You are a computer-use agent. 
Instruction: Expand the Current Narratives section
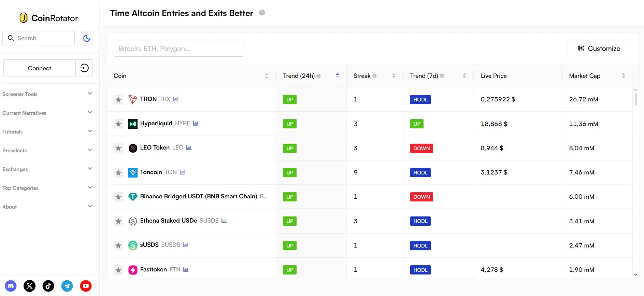[x=47, y=113]
